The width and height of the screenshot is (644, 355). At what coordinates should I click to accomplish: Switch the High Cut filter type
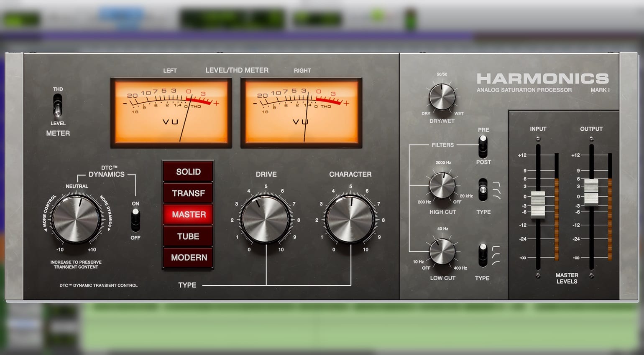pyautogui.click(x=483, y=190)
